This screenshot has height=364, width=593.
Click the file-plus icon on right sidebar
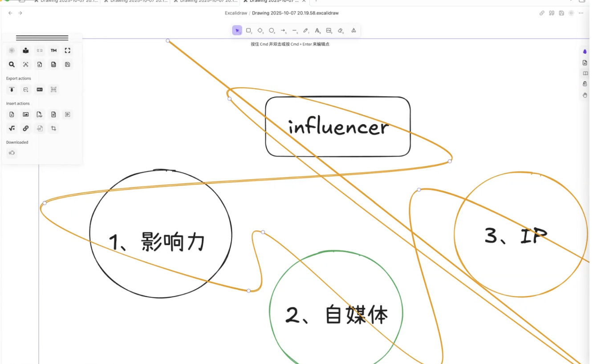tap(585, 63)
